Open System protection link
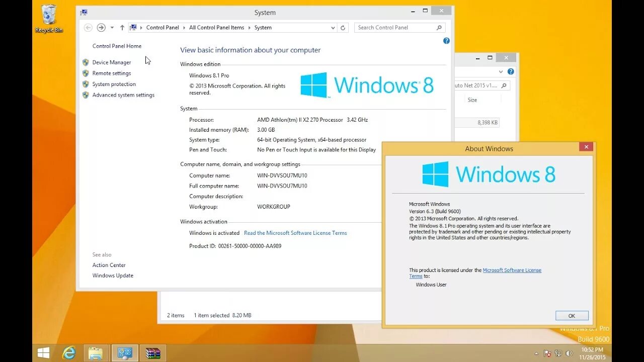 click(114, 84)
